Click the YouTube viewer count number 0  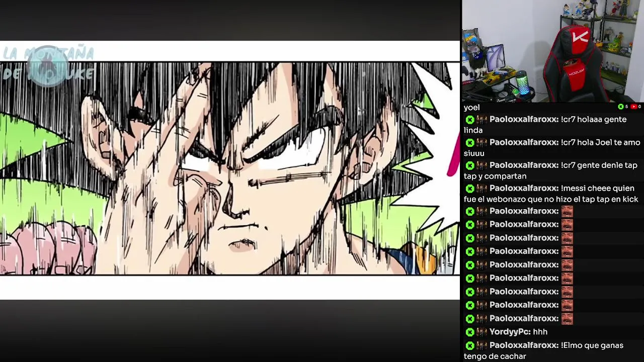(639, 107)
